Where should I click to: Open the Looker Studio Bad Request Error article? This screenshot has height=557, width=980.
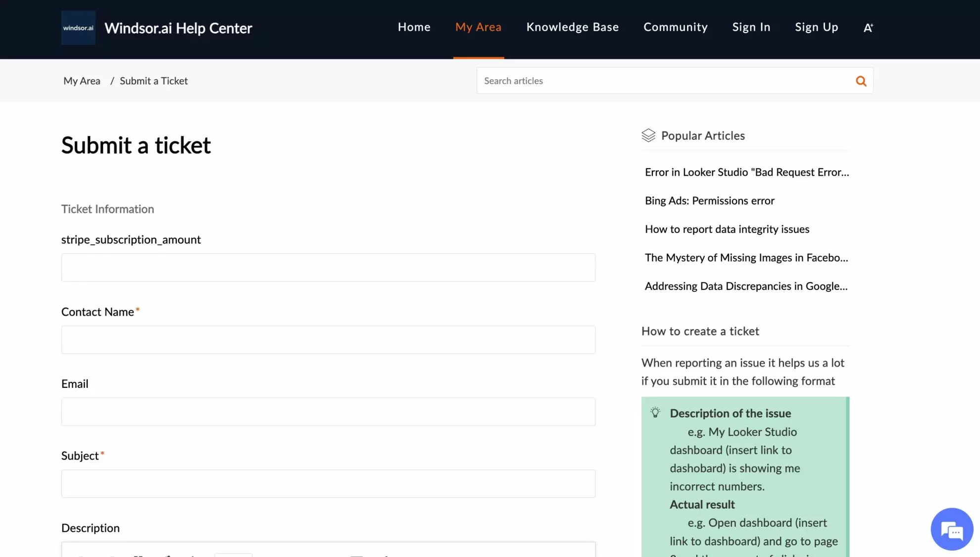(x=746, y=172)
